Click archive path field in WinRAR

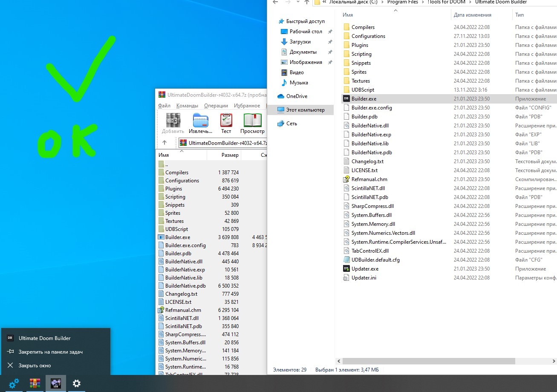pyautogui.click(x=222, y=143)
